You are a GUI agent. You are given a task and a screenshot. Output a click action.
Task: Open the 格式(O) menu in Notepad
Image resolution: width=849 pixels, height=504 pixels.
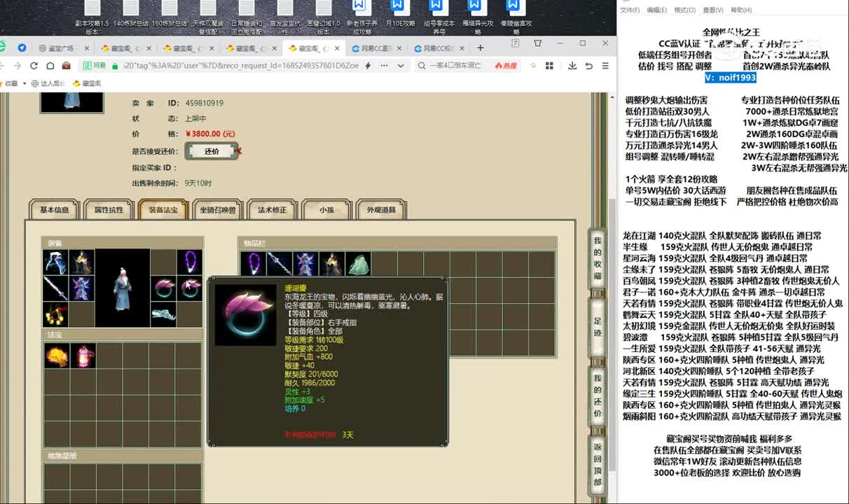point(684,10)
